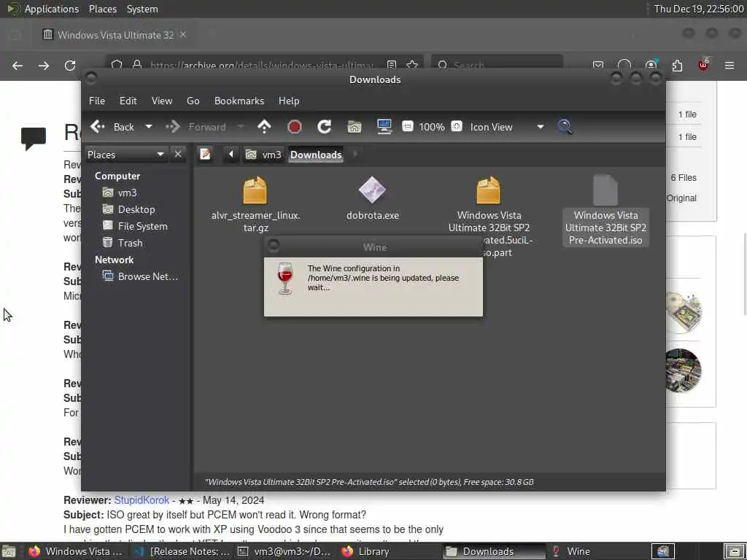Image resolution: width=747 pixels, height=560 pixels.
Task: Open StupidKorok reviewer profile link
Action: [x=142, y=500]
